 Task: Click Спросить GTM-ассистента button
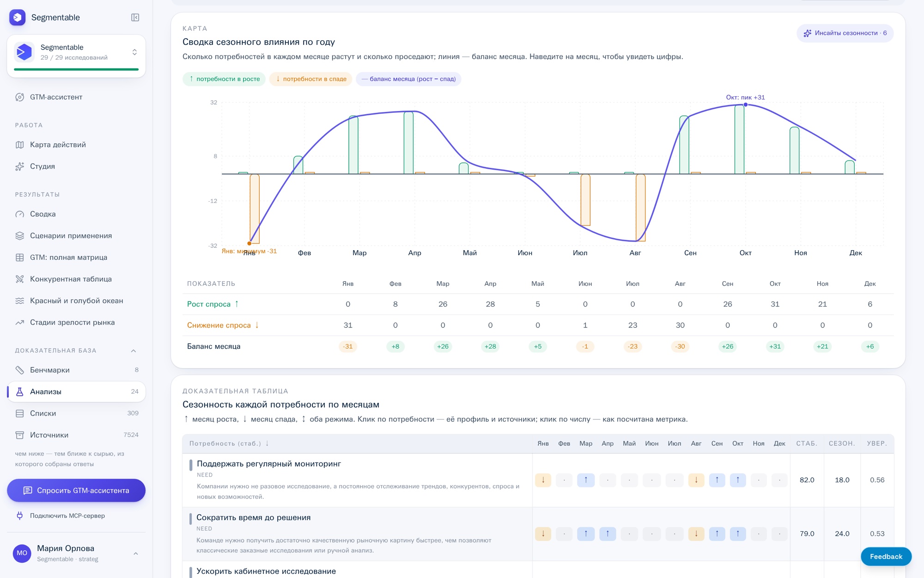coord(76,491)
